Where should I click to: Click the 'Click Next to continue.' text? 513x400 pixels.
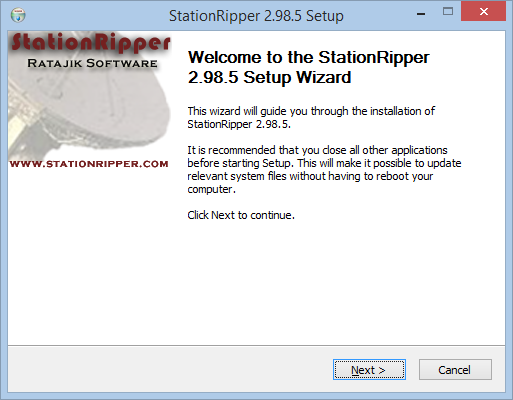tap(241, 215)
